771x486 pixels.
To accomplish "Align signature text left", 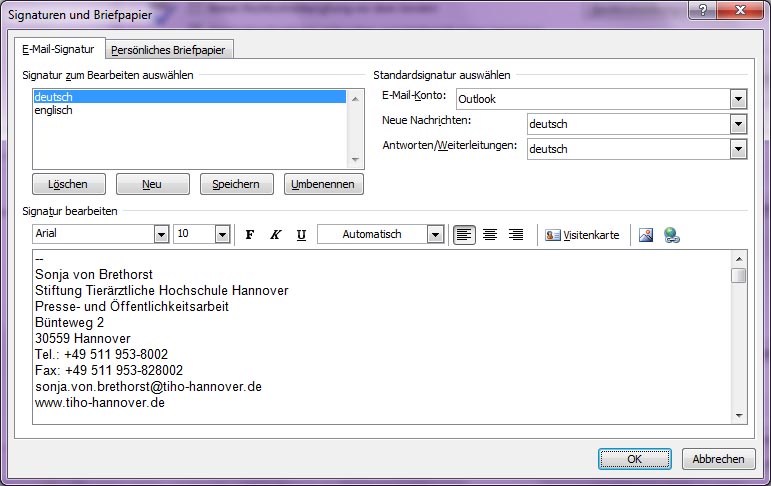I will click(x=464, y=235).
